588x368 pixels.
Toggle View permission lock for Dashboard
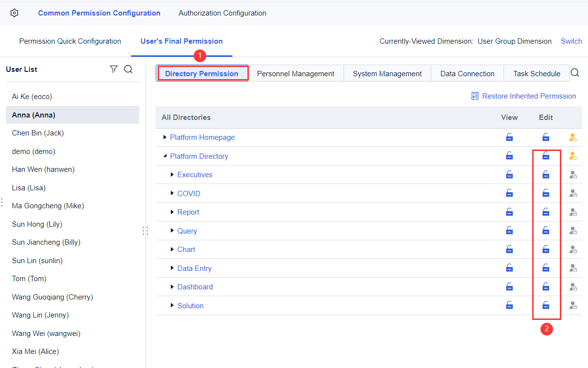pyautogui.click(x=509, y=287)
